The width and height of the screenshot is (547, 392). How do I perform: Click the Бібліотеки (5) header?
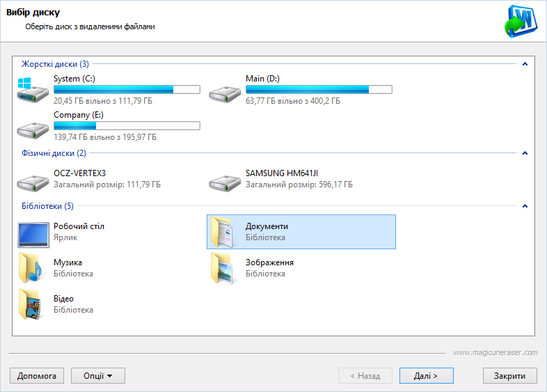(47, 206)
